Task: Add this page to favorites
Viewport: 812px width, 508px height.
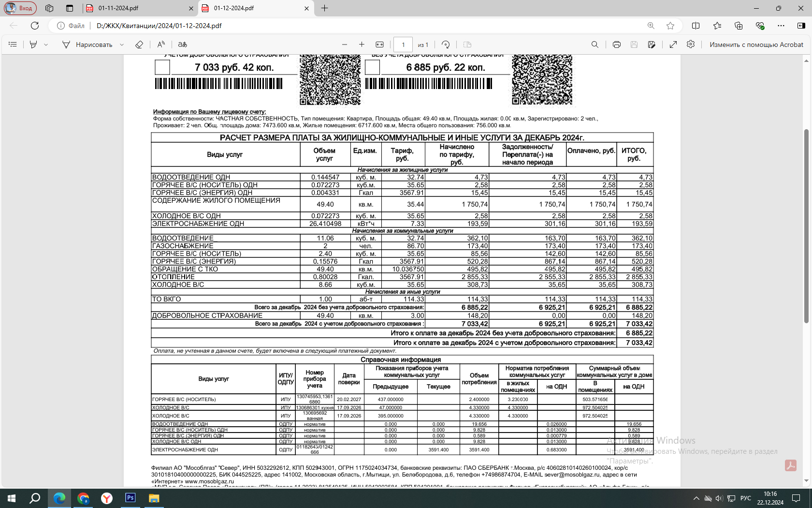Action: click(670, 26)
